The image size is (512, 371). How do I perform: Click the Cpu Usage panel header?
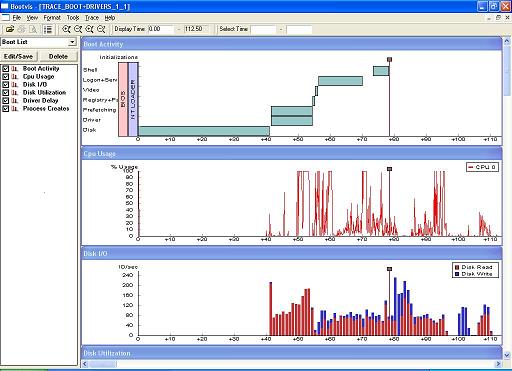(292, 154)
